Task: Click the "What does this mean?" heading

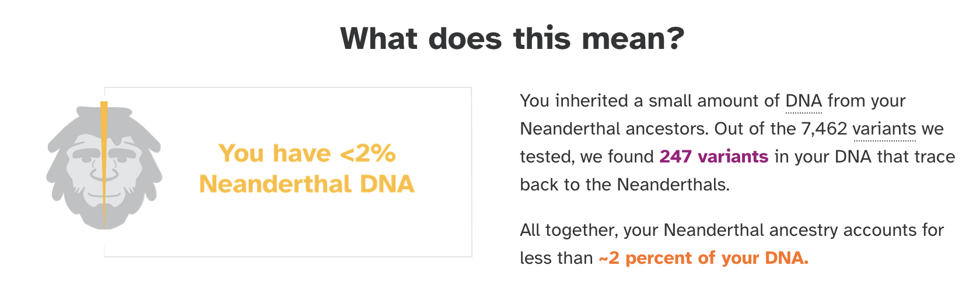Action: point(512,38)
